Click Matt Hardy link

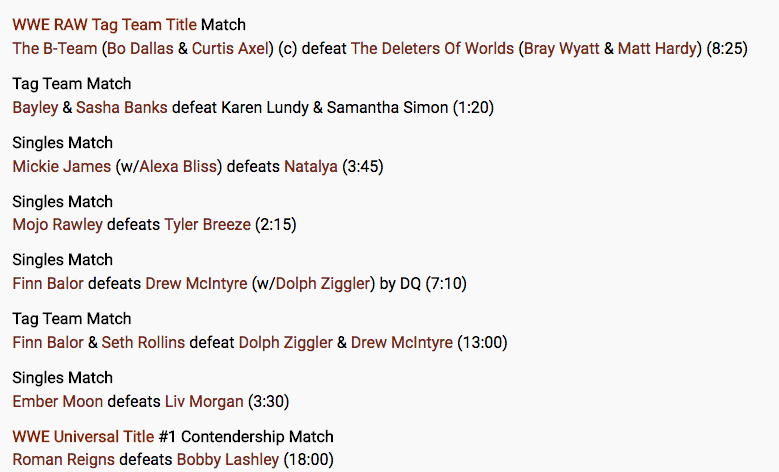coord(657,49)
